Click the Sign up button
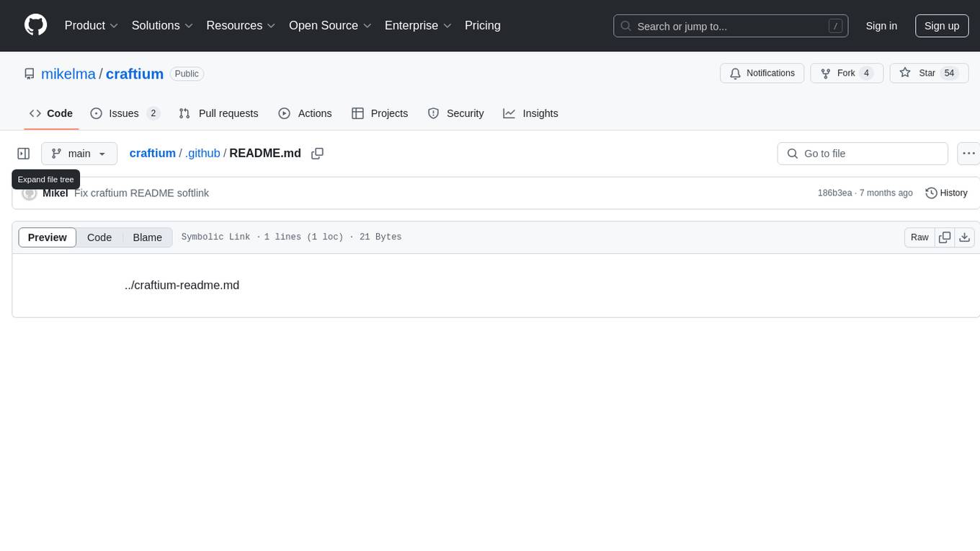This screenshot has width=980, height=551. click(941, 26)
